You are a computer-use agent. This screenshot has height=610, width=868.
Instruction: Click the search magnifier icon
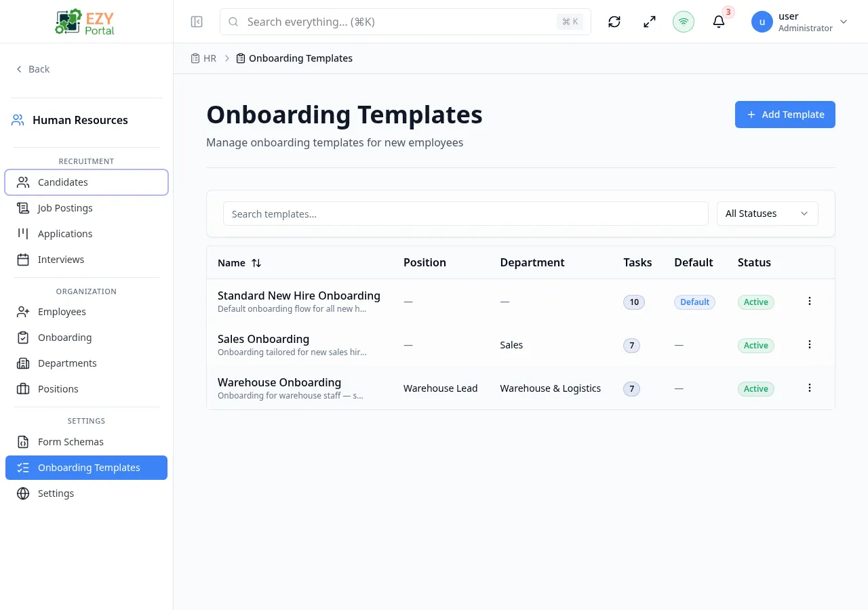[233, 22]
